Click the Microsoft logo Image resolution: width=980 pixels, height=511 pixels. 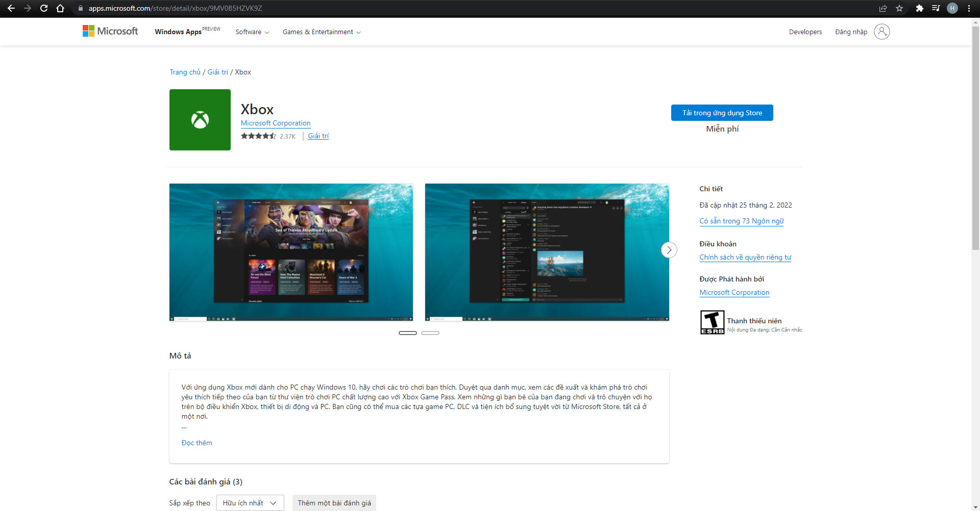pyautogui.click(x=110, y=31)
